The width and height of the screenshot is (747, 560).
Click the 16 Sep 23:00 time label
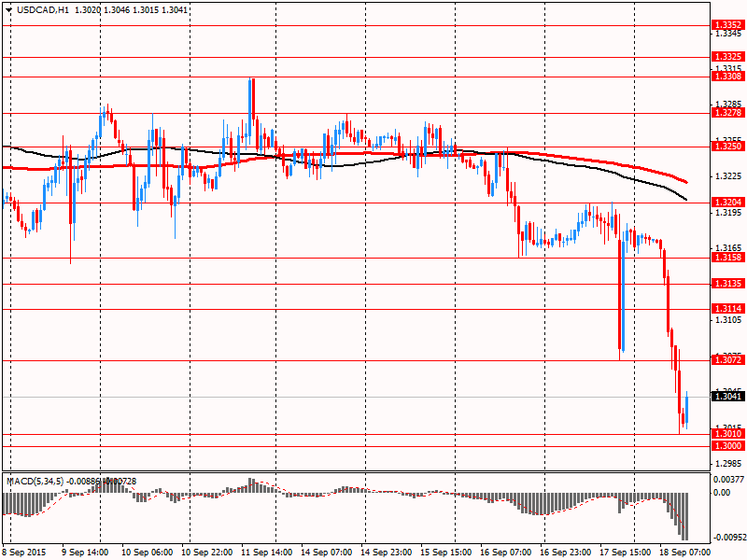coord(565,553)
